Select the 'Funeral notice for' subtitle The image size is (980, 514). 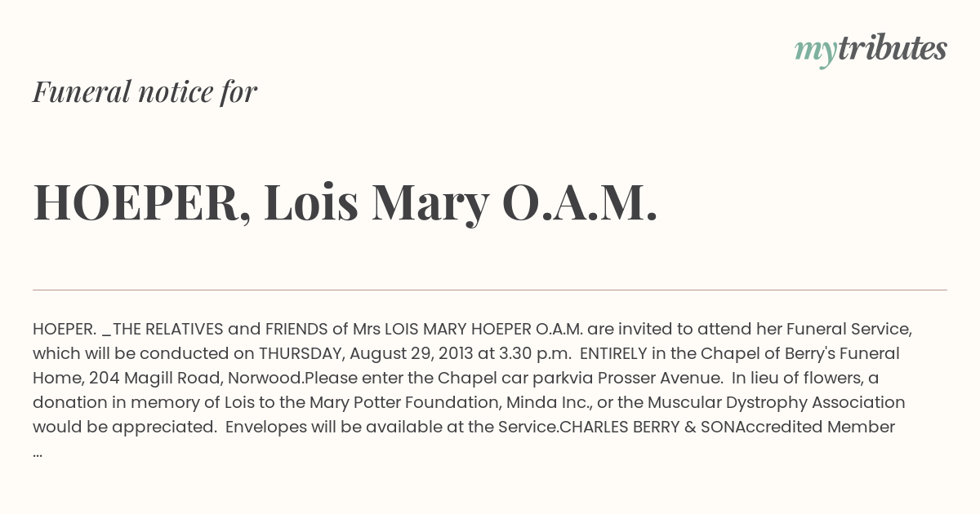pyautogui.click(x=145, y=91)
